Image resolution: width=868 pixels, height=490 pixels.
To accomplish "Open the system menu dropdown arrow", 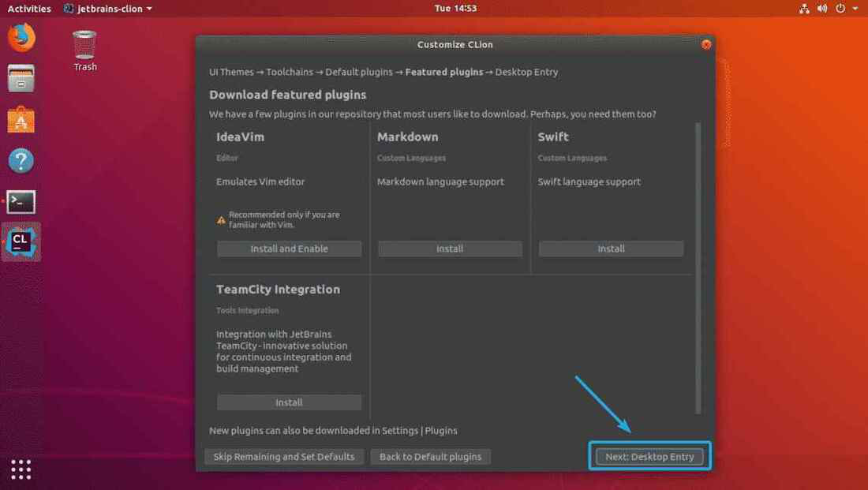I will (855, 9).
